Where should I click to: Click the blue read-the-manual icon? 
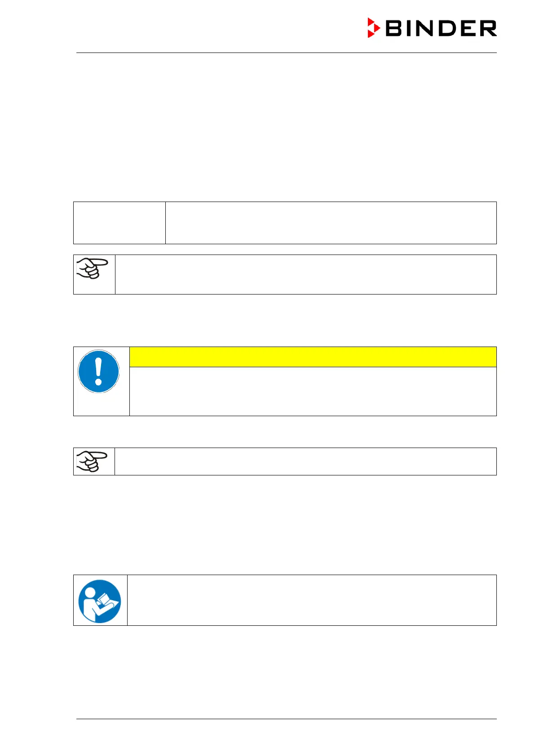tap(100, 601)
